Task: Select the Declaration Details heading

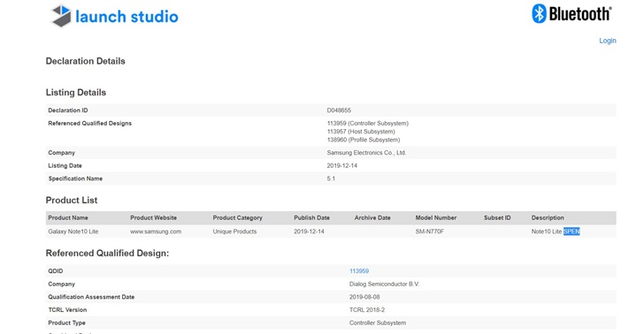Action: pyautogui.click(x=86, y=61)
